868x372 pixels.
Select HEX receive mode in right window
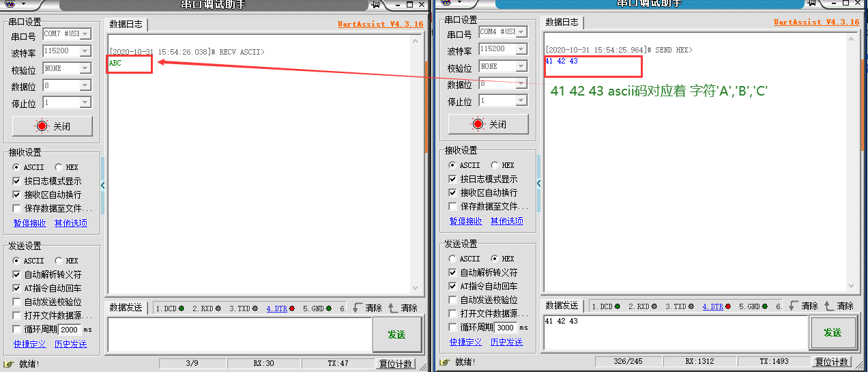(495, 165)
